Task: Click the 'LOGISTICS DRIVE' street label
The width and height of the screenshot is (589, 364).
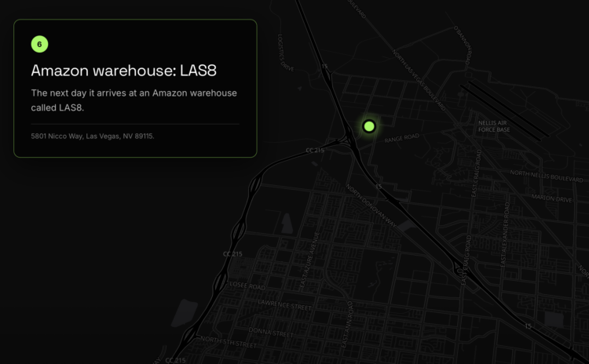Action: pyautogui.click(x=286, y=53)
